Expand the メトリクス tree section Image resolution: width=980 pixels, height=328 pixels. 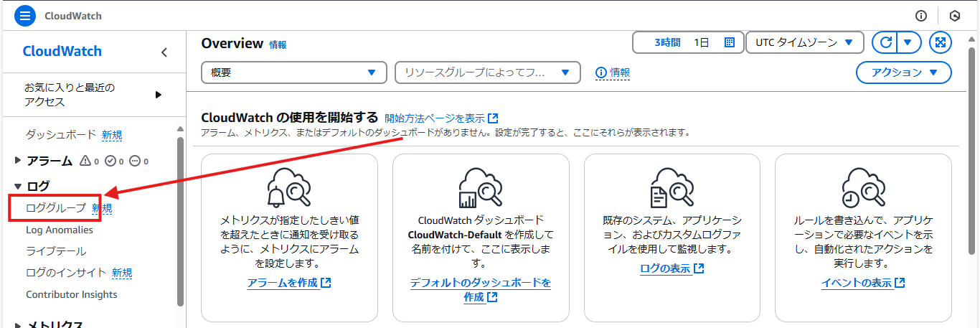tap(18, 324)
